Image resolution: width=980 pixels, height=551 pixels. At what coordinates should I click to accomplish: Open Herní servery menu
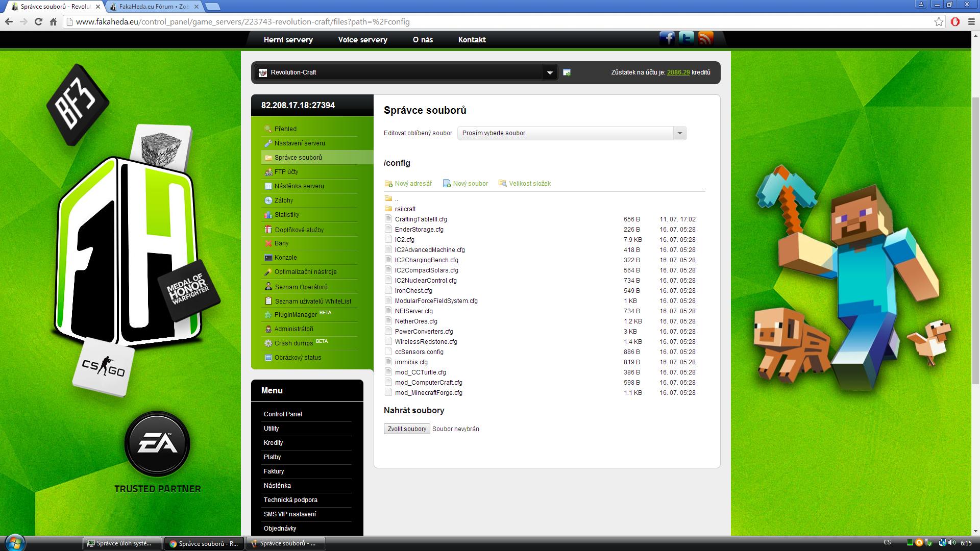point(288,40)
